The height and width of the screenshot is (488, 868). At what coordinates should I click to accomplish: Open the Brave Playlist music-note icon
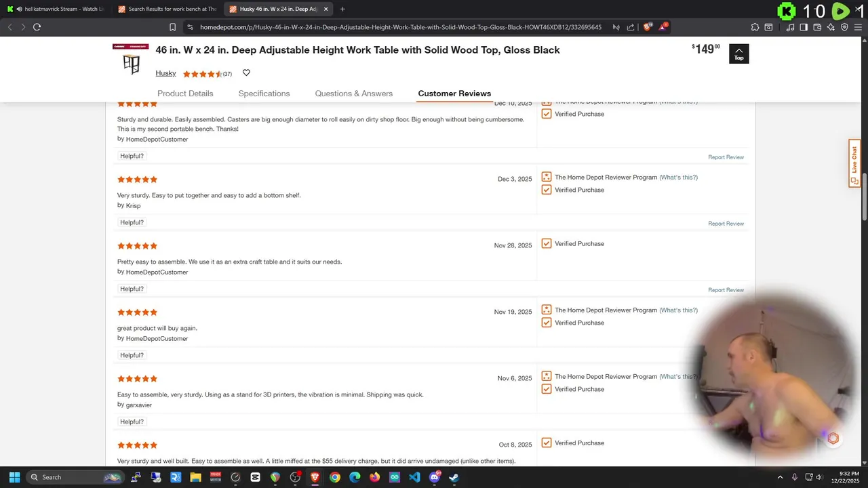(791, 27)
